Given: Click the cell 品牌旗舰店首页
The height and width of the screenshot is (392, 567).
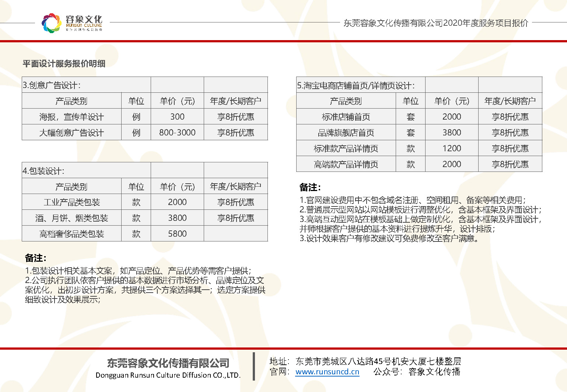Looking at the screenshot, I should tap(346, 133).
